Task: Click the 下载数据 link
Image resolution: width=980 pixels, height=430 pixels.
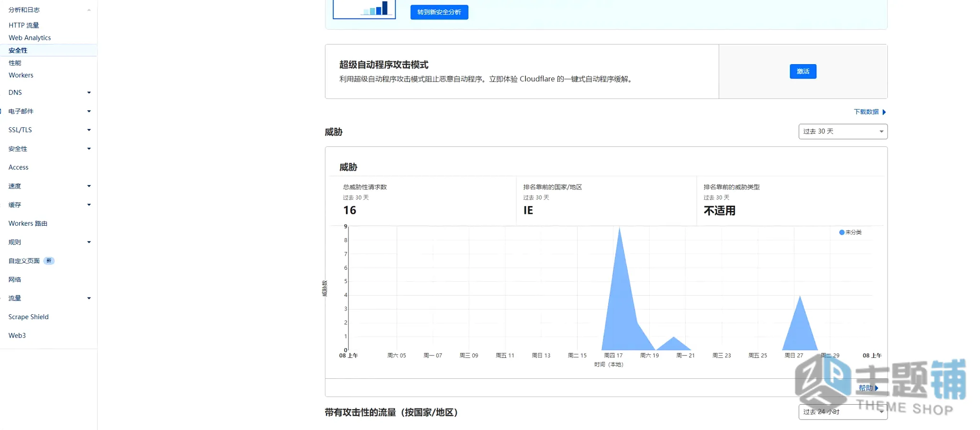Action: 870,112
